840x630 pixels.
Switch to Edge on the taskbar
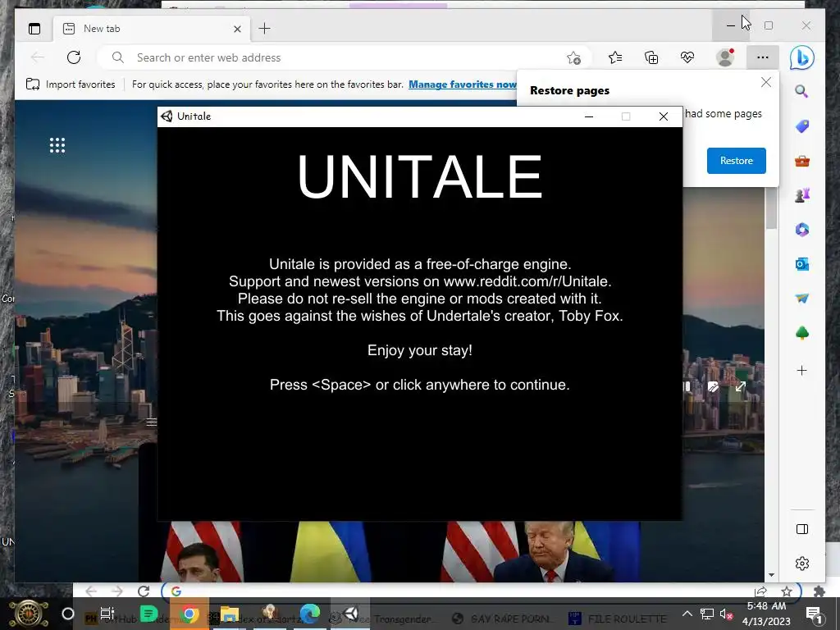[x=309, y=614]
